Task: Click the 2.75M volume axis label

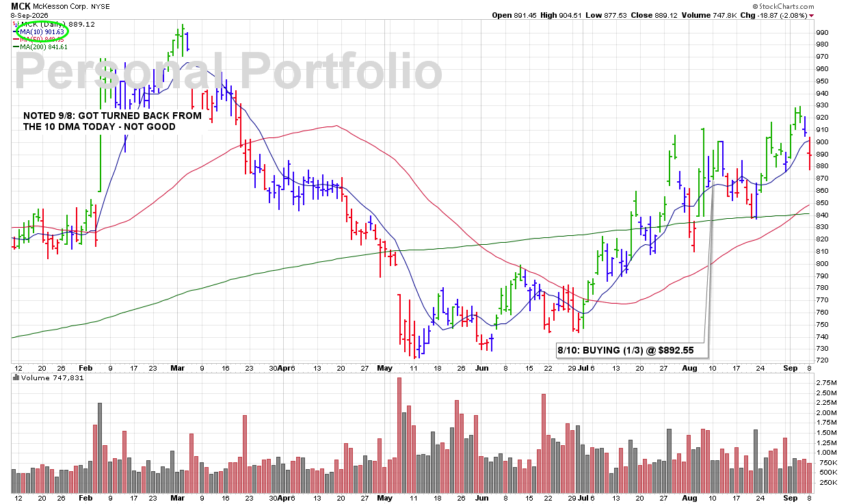Action: pyautogui.click(x=826, y=383)
